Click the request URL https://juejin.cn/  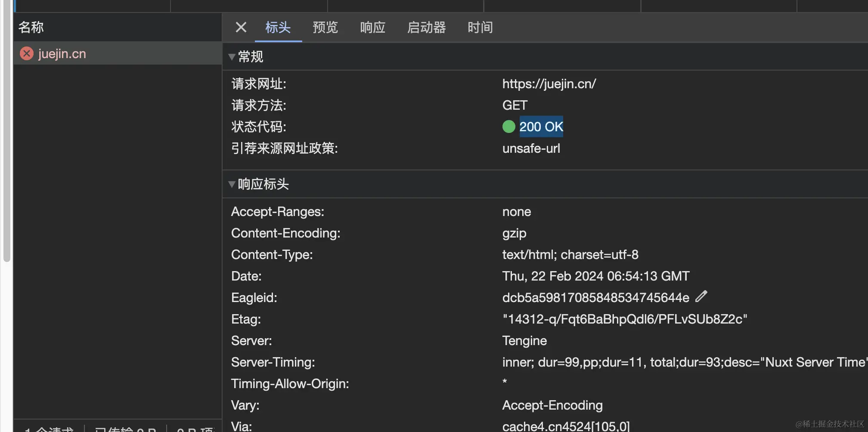(x=549, y=83)
